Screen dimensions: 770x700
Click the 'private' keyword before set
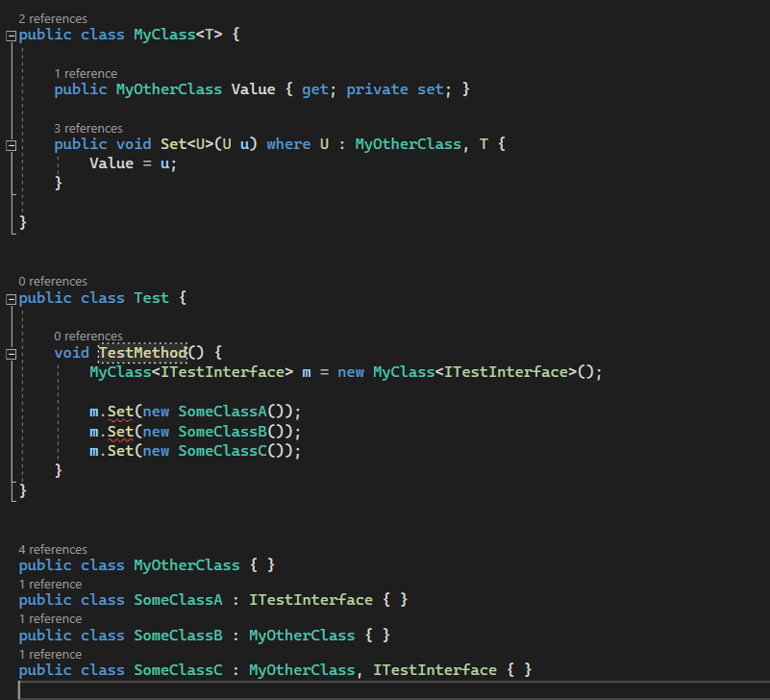pyautogui.click(x=377, y=89)
